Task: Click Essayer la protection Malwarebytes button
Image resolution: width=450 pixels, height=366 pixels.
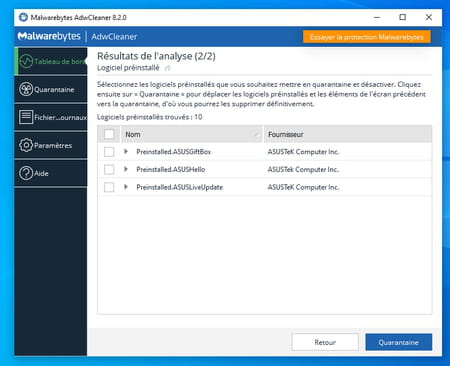Action: pyautogui.click(x=367, y=37)
